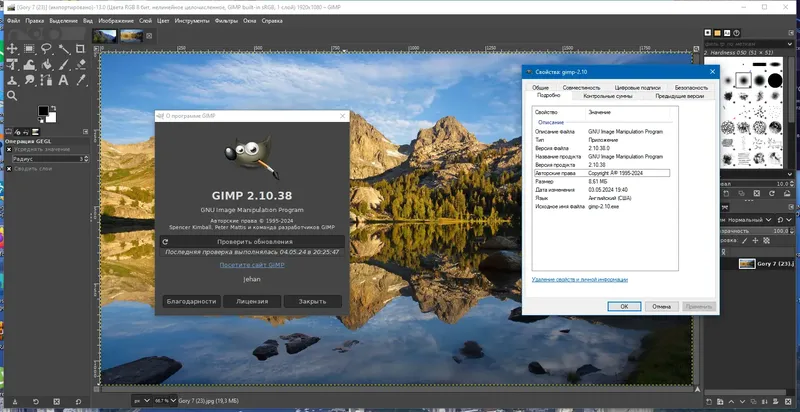The height and width of the screenshot is (412, 800).
Task: Open the layer mode Нормальный dropdown
Action: (747, 220)
